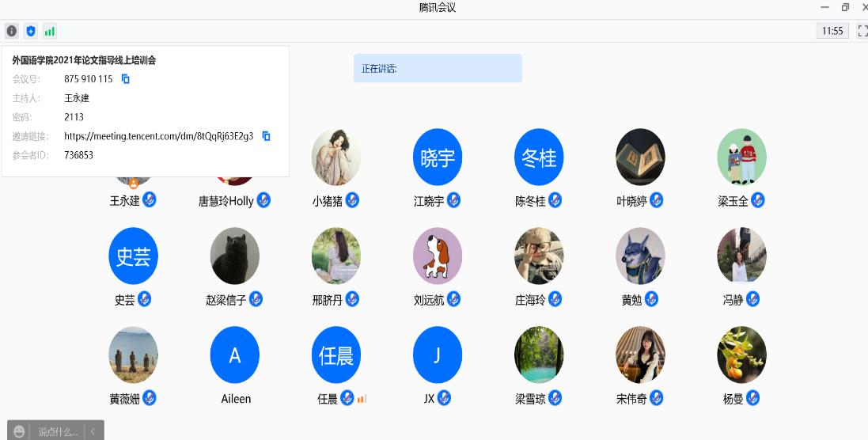Image resolution: width=868 pixels, height=440 pixels.
Task: Check the green network signal icon
Action: [50, 31]
